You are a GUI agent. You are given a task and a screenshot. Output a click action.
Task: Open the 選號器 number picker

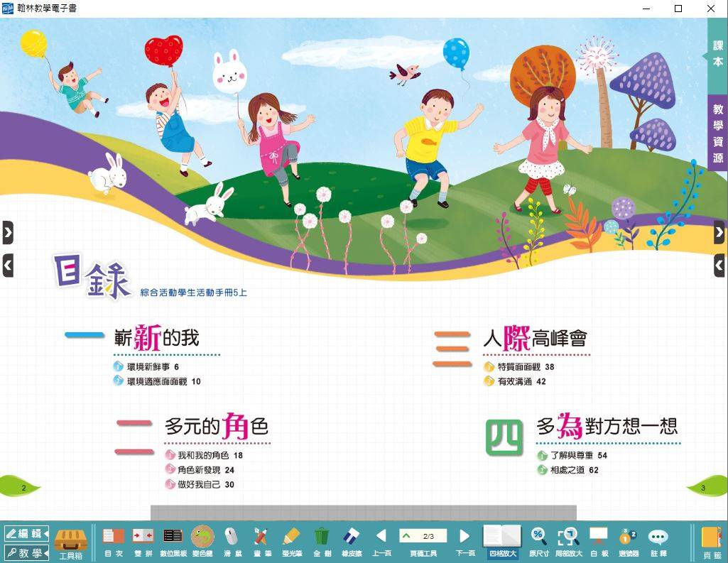628,542
